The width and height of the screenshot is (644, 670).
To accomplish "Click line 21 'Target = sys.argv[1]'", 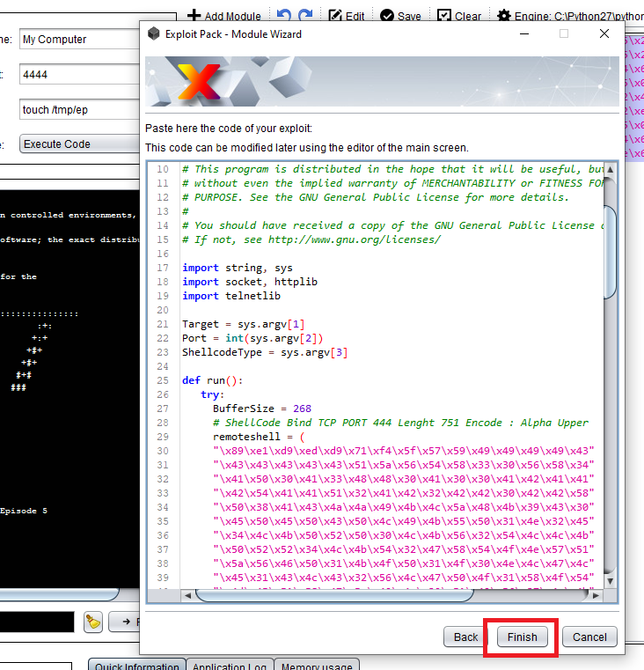I will click(244, 324).
